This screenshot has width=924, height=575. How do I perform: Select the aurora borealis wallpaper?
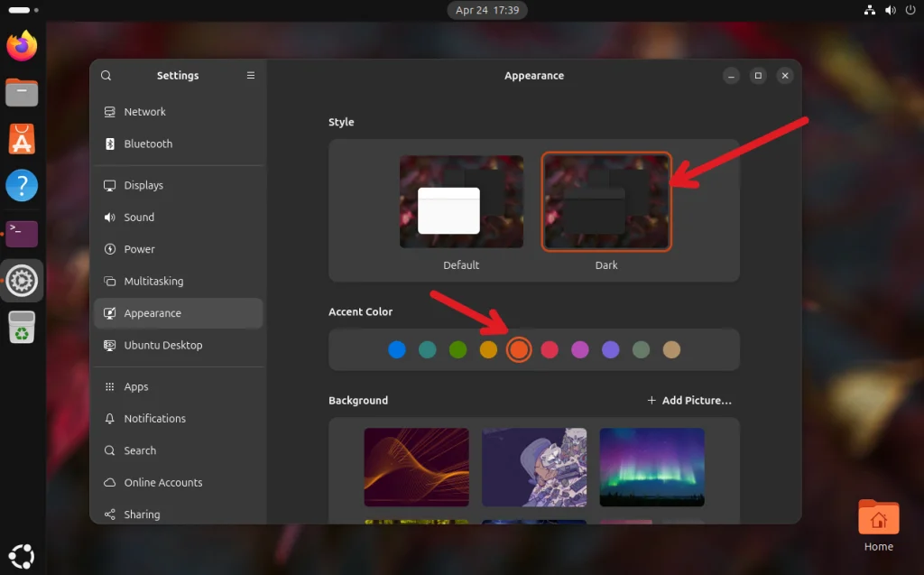click(651, 467)
